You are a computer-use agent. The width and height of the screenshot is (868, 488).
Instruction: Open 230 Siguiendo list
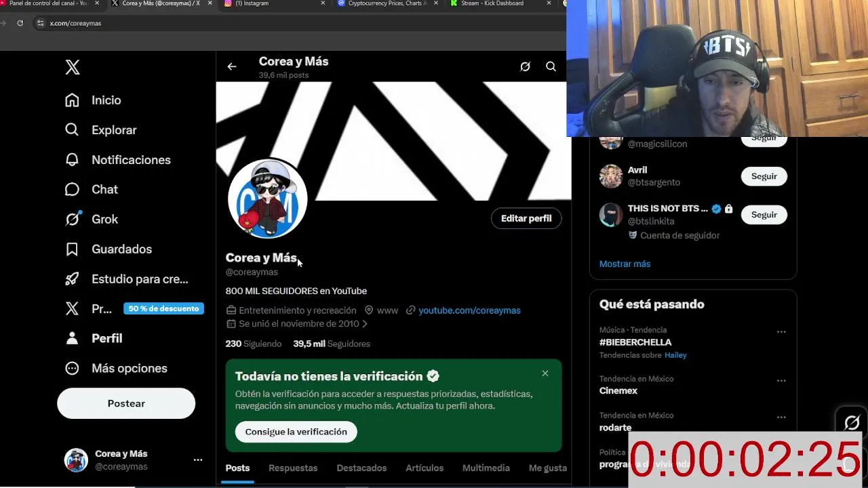(x=254, y=344)
